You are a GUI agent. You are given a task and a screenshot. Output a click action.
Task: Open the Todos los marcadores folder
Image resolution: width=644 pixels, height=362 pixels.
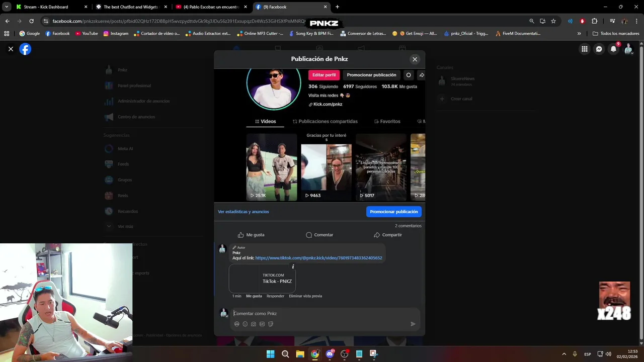tap(616, 34)
